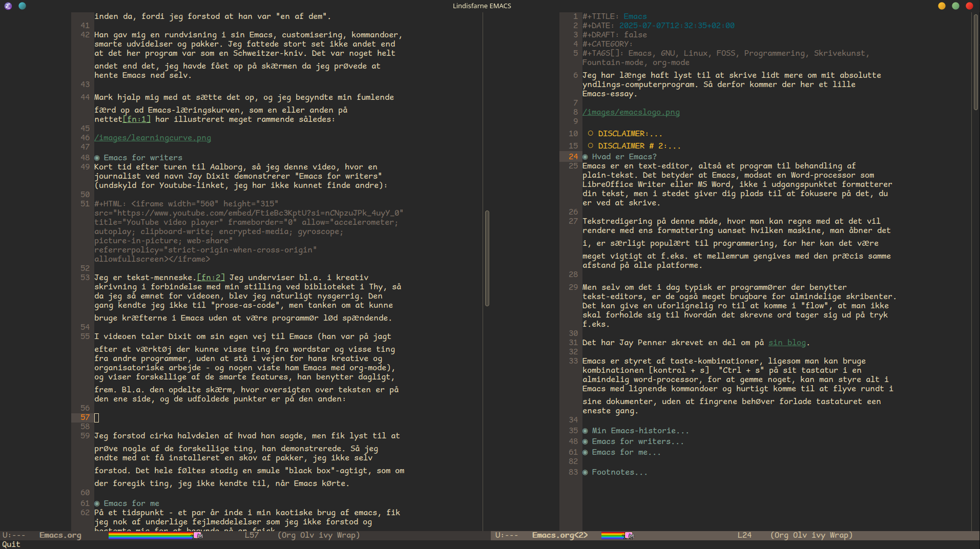Click buffer name Emacs.org<2> in mode line
This screenshot has height=549, width=980.
560,535
